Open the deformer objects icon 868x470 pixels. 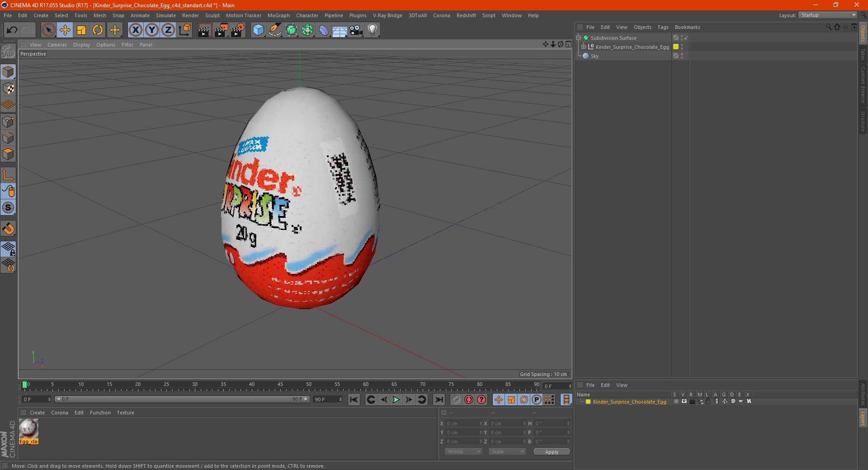[324, 30]
